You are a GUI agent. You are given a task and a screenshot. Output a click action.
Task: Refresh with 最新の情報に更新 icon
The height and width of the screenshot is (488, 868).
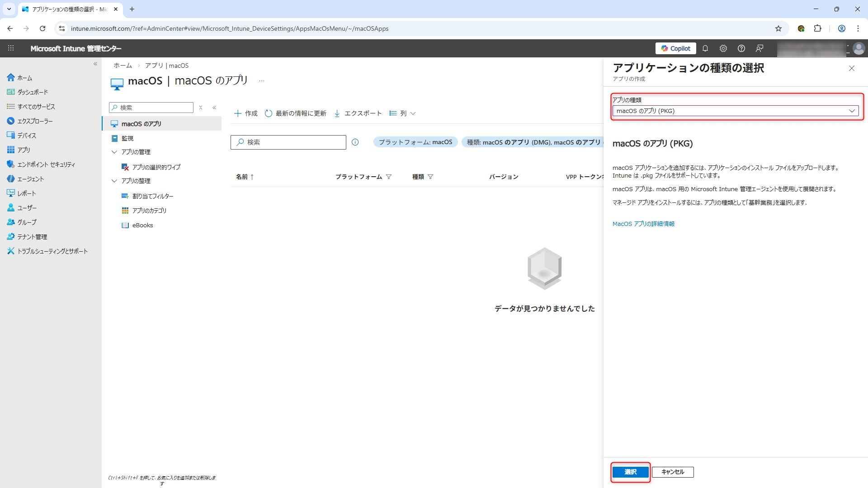(x=269, y=113)
